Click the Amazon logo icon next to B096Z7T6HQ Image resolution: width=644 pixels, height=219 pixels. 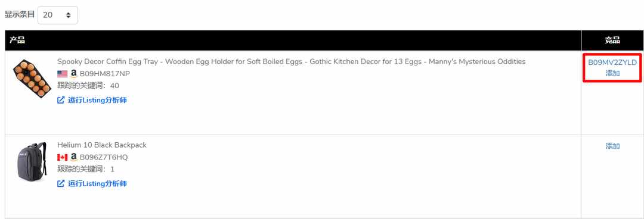click(x=73, y=158)
